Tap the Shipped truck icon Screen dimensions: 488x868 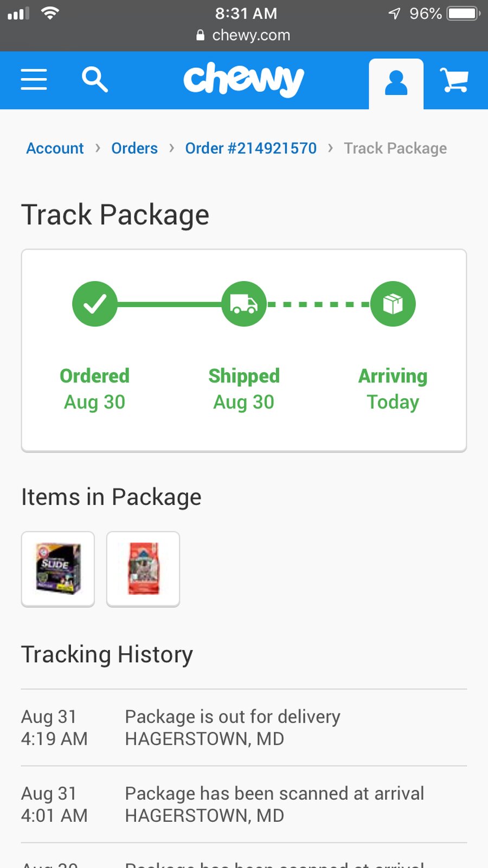(x=244, y=304)
